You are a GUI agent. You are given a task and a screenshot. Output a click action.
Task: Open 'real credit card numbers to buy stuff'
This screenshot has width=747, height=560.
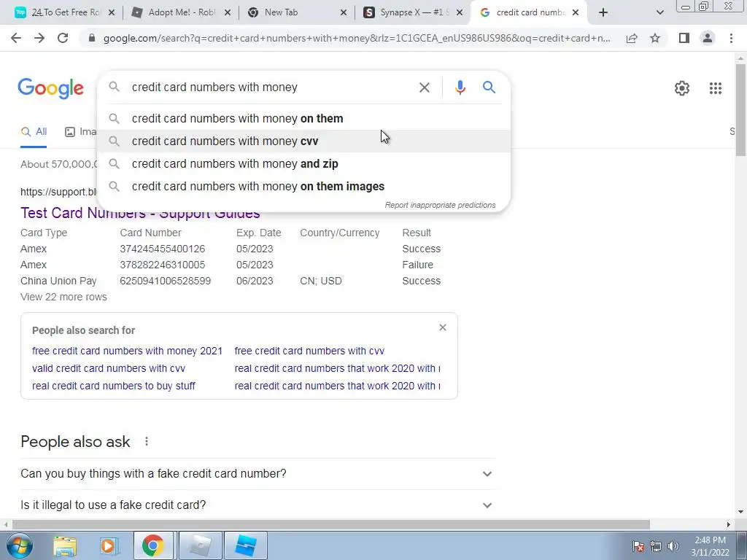click(113, 386)
